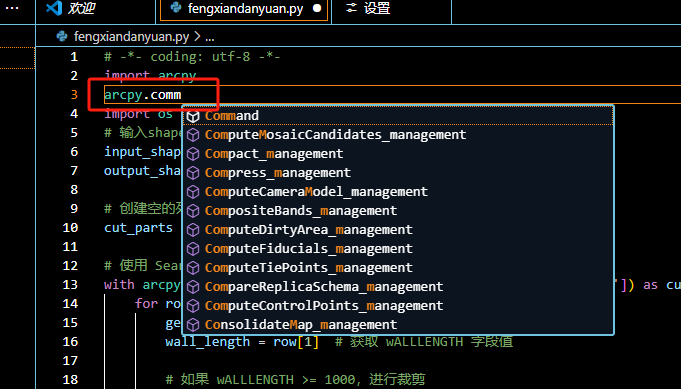The height and width of the screenshot is (389, 681).
Task: Click the 'with' keyword on line 13
Action: pos(119,285)
